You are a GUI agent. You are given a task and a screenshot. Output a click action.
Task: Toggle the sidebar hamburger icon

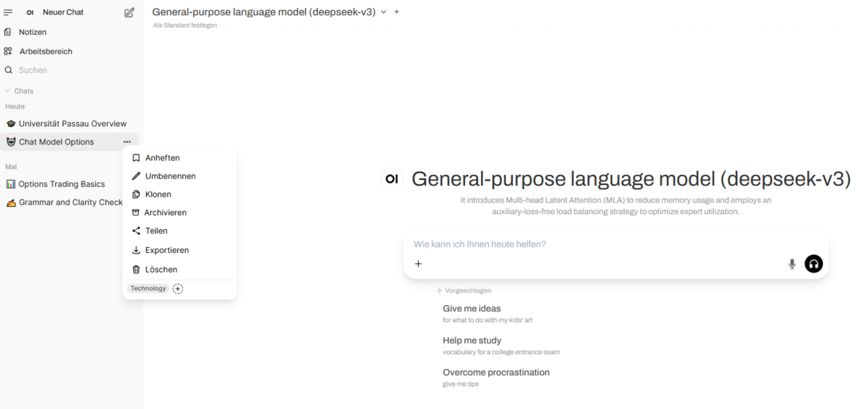point(9,12)
